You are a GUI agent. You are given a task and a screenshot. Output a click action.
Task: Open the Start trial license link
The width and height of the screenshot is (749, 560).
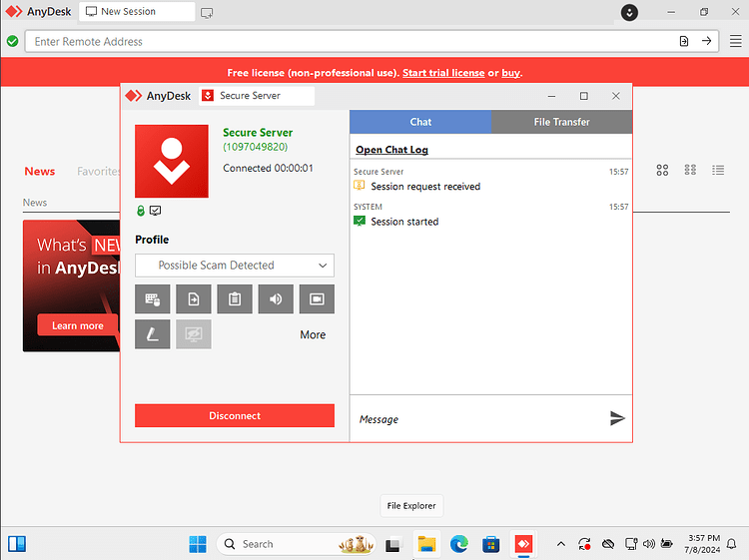(x=443, y=73)
